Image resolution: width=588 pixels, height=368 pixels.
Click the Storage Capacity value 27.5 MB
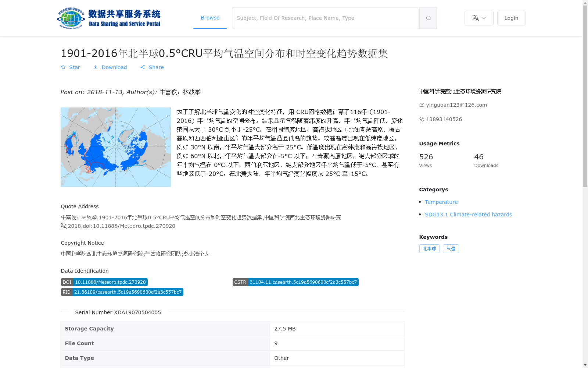click(285, 329)
